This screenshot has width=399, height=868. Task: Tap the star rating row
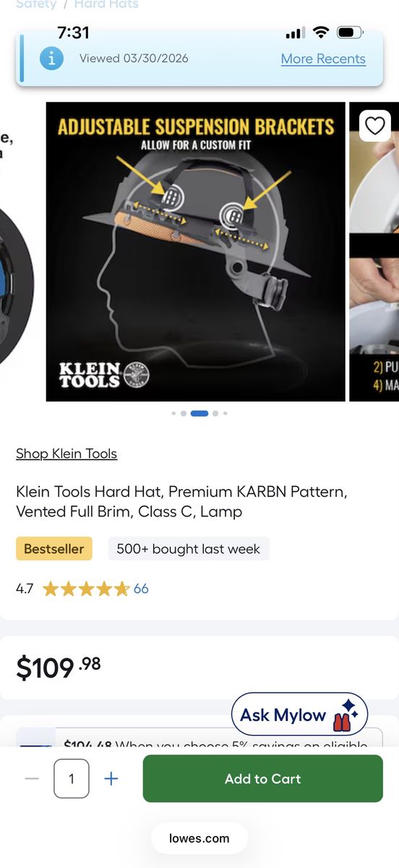tap(86, 589)
